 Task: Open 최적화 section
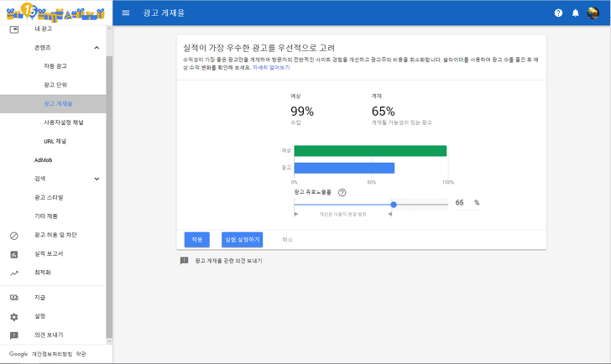(x=43, y=273)
